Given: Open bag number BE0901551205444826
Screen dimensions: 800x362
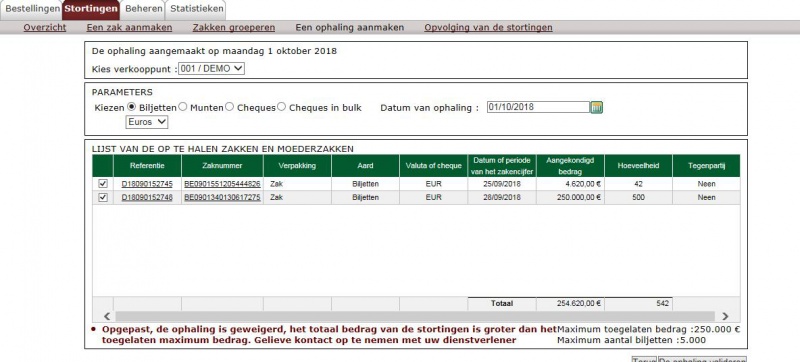Looking at the screenshot, I should 222,184.
